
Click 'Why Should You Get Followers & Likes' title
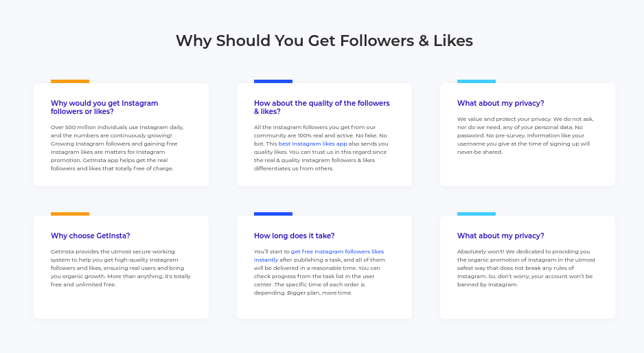(x=325, y=41)
